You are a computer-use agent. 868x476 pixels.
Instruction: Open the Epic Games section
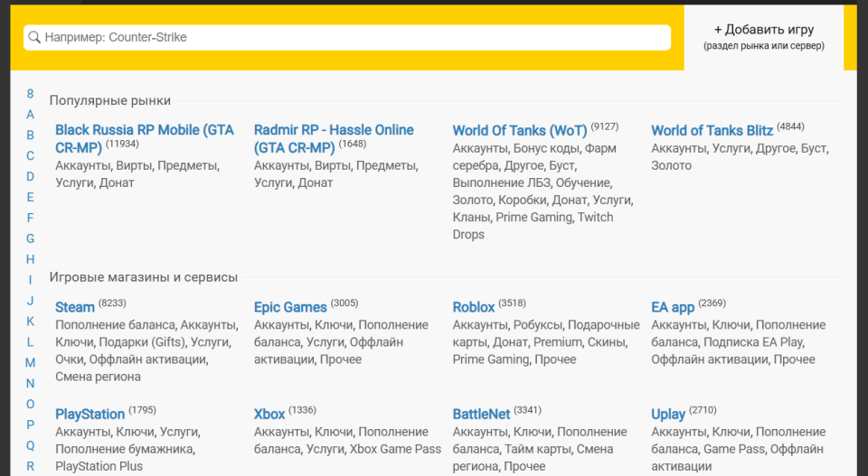coord(290,307)
